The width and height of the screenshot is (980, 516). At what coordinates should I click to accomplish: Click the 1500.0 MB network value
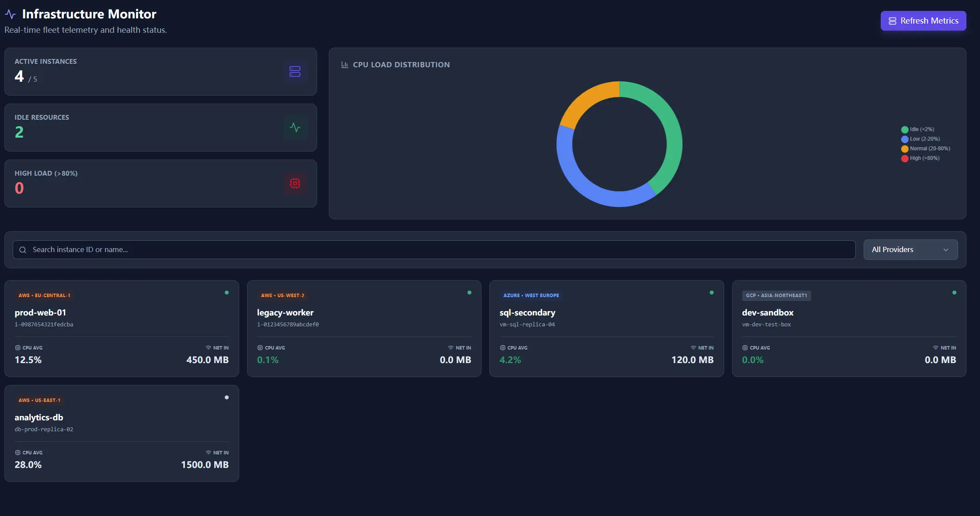pyautogui.click(x=205, y=464)
